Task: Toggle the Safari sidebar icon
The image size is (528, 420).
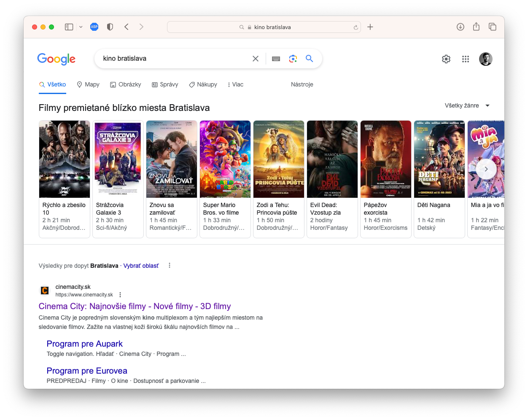Action: pyautogui.click(x=69, y=27)
